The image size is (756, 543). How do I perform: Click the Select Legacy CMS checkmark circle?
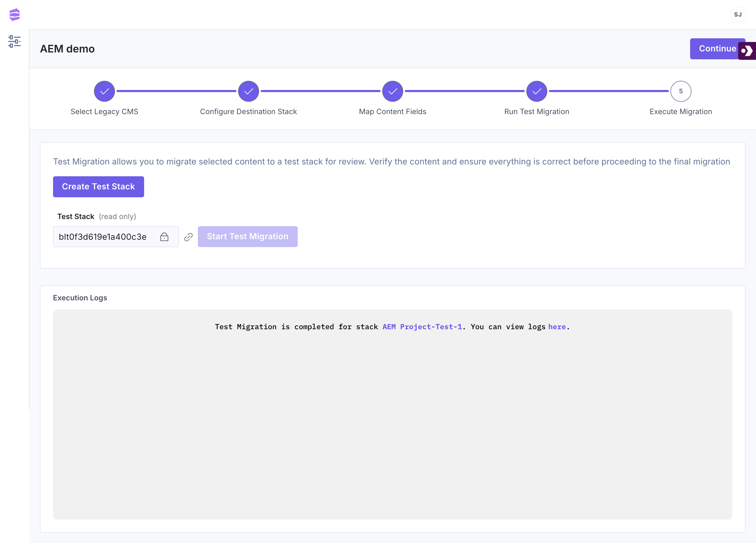(x=104, y=91)
